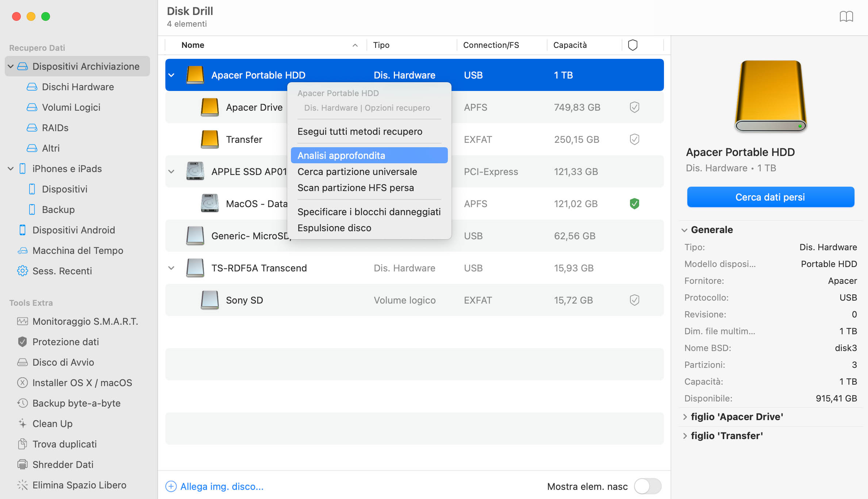
Task: Click the disk3 Nome BSD value
Action: (846, 348)
